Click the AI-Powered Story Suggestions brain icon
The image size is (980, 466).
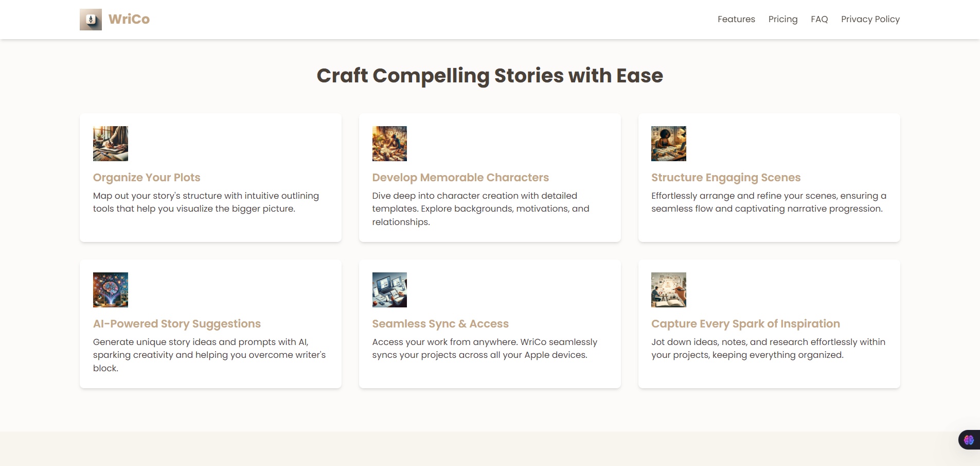tap(111, 290)
